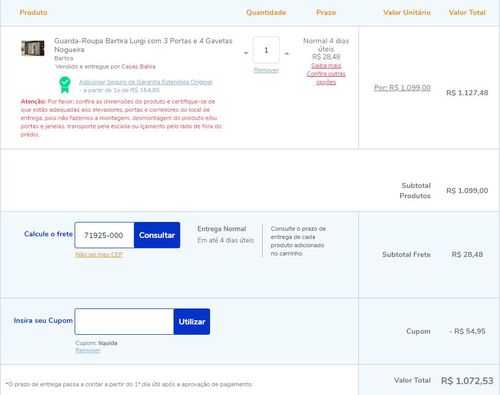Click the Quantidade column header
This screenshot has width=500, height=395.
coord(266,12)
